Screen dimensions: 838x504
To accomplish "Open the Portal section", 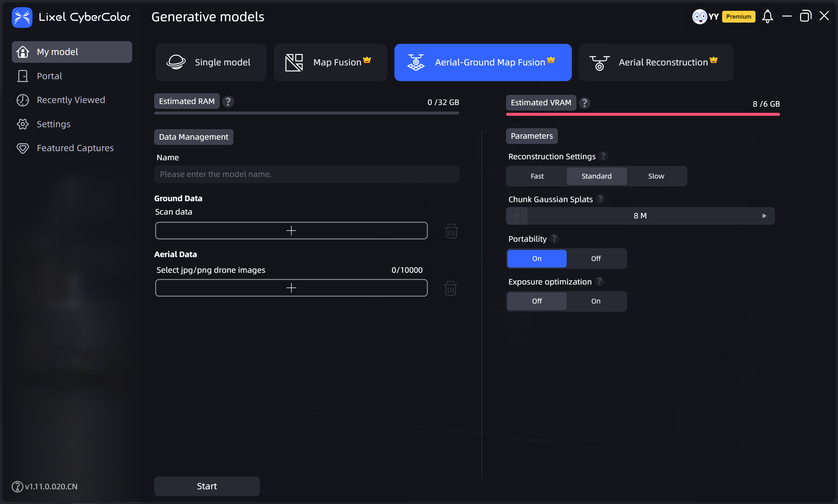I will tap(49, 76).
